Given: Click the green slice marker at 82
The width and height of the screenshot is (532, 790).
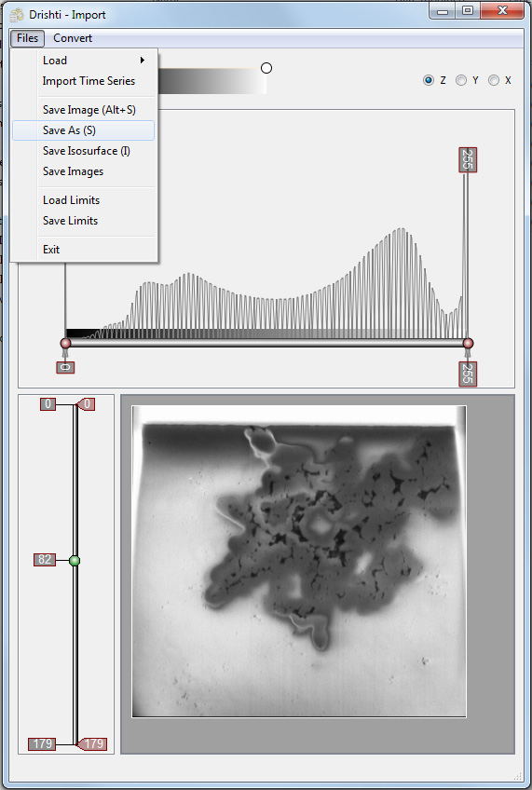Looking at the screenshot, I should coord(75,560).
